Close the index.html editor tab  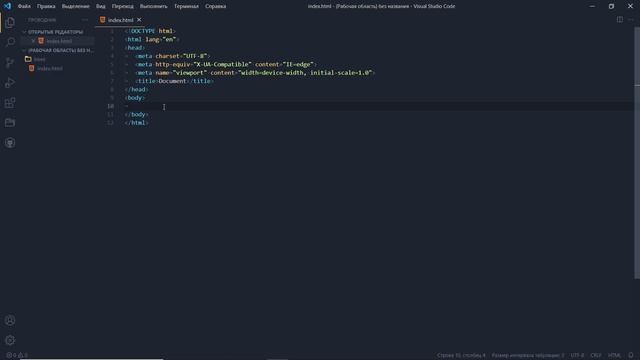[x=139, y=20]
